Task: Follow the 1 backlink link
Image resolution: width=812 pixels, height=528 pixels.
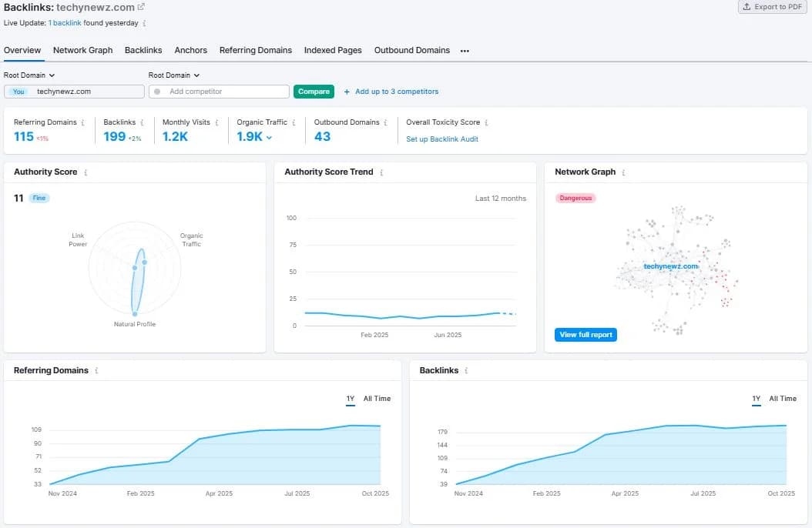Action: coord(65,23)
